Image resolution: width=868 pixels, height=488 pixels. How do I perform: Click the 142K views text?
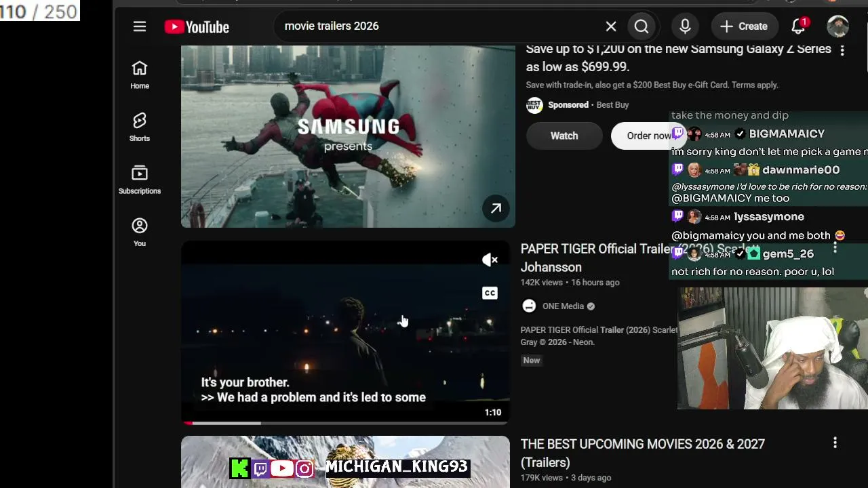point(542,283)
